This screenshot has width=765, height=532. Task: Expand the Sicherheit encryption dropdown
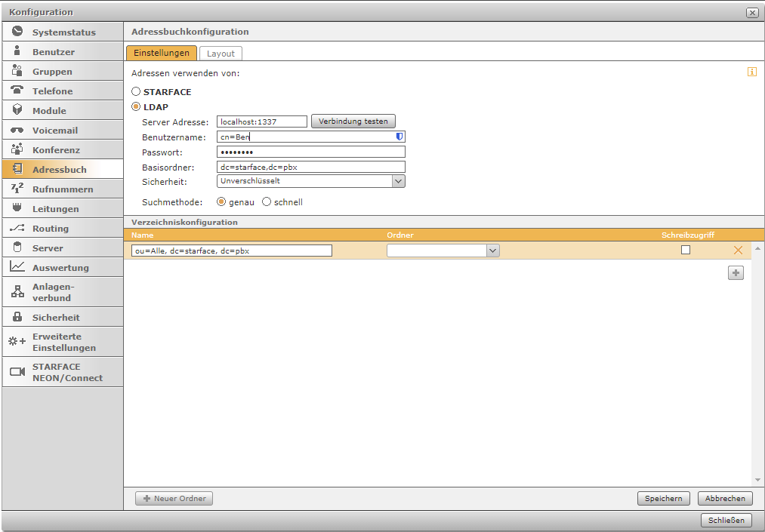coord(398,181)
